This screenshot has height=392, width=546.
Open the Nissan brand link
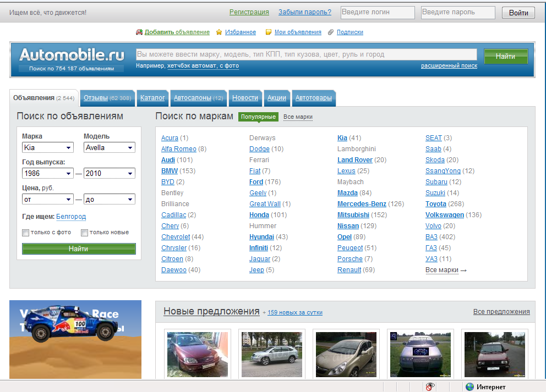coord(348,226)
